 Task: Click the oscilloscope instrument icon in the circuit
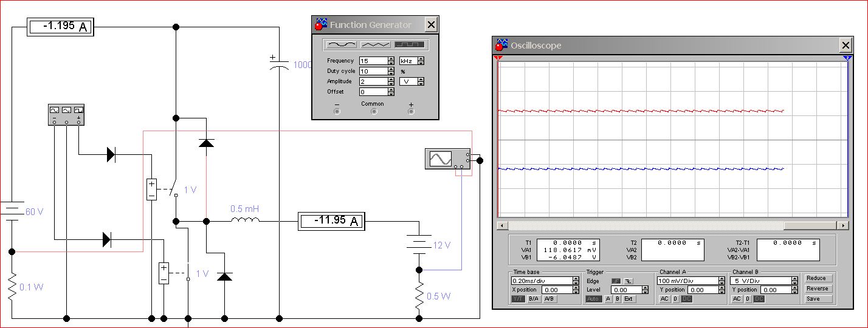tap(447, 159)
